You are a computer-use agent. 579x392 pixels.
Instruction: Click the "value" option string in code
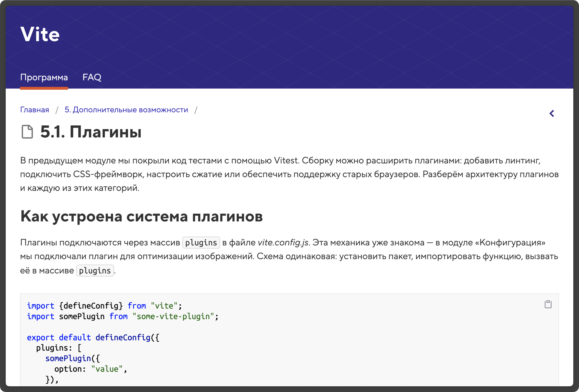click(x=107, y=369)
